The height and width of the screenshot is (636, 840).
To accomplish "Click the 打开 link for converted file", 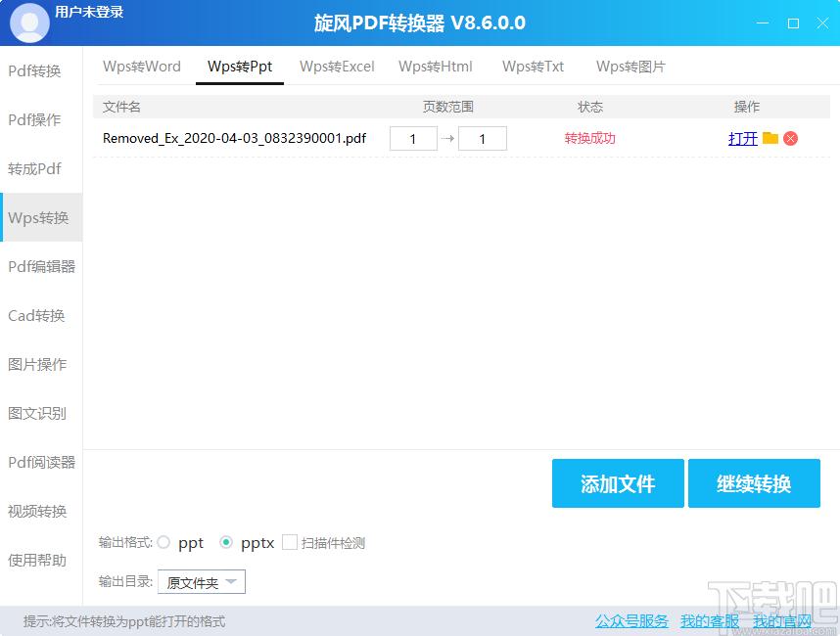I will click(742, 139).
